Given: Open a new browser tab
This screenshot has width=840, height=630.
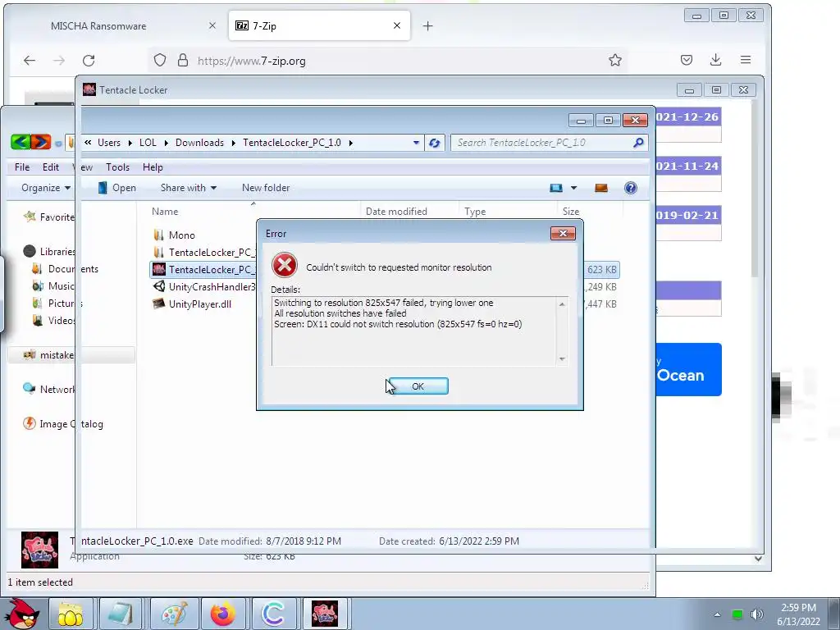Looking at the screenshot, I should point(427,25).
